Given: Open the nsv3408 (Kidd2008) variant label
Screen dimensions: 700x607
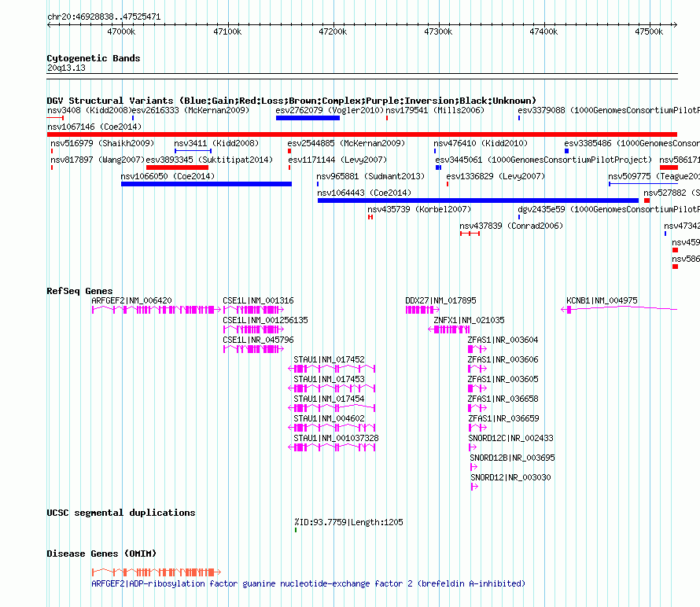Looking at the screenshot, I should pos(90,110).
